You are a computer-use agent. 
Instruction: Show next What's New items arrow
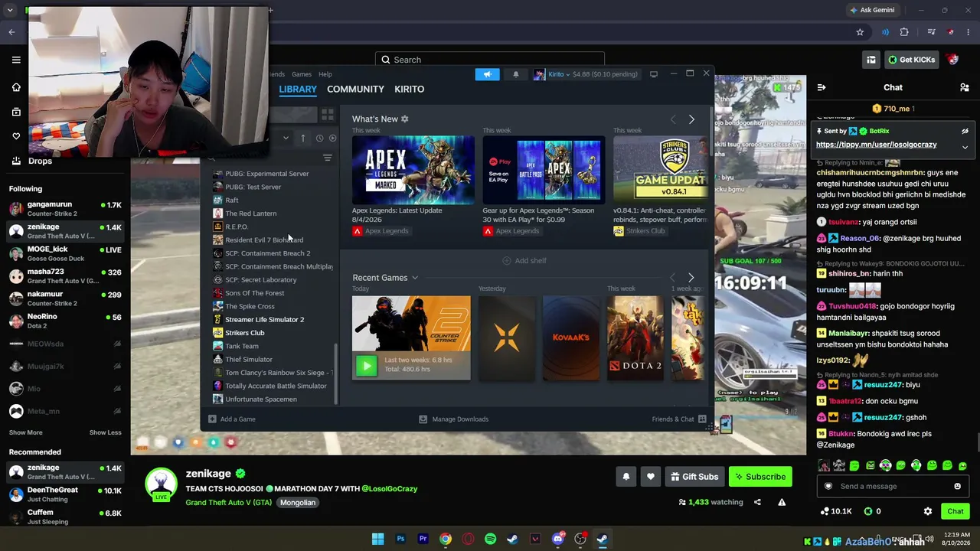point(691,119)
